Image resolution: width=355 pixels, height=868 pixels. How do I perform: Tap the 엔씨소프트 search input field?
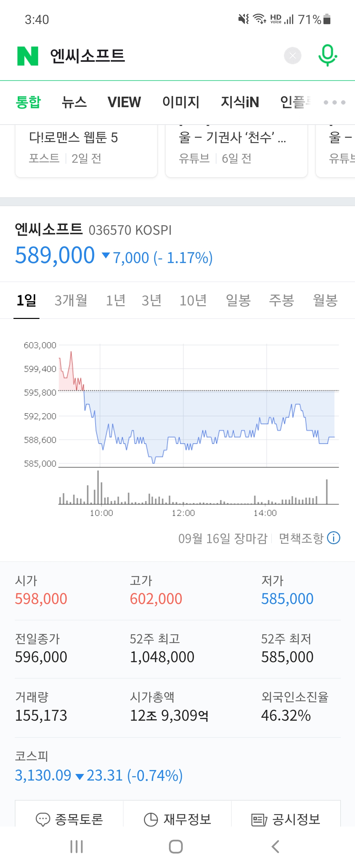point(162,56)
